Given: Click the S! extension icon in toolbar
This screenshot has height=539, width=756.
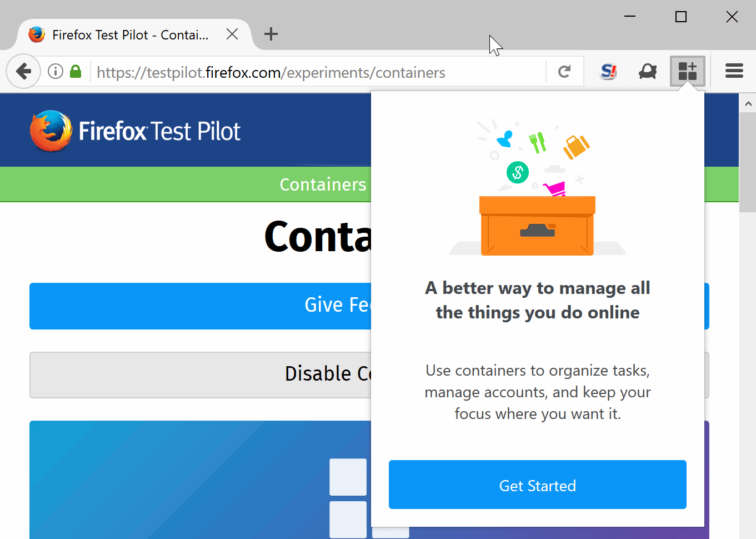Looking at the screenshot, I should (608, 71).
